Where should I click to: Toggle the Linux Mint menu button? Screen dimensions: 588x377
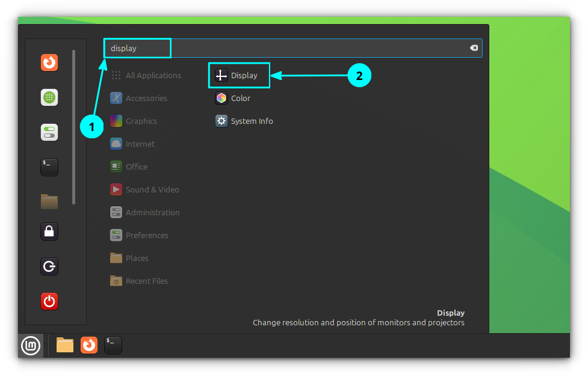click(31, 345)
